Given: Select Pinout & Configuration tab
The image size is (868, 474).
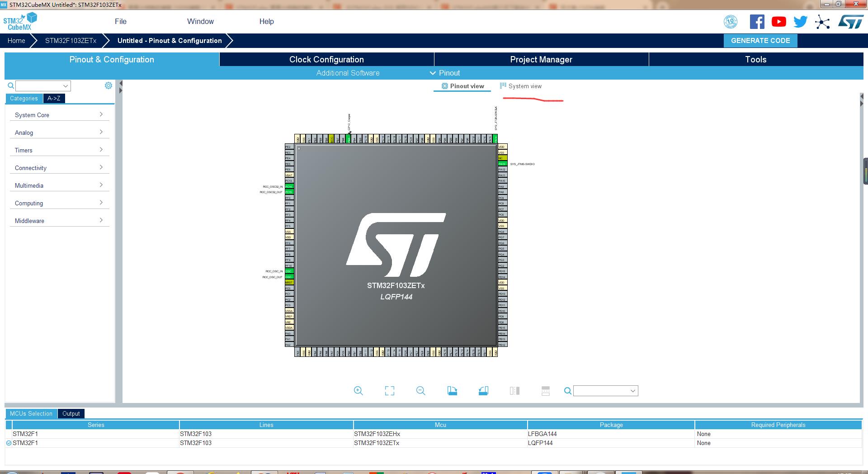Looking at the screenshot, I should coord(112,59).
